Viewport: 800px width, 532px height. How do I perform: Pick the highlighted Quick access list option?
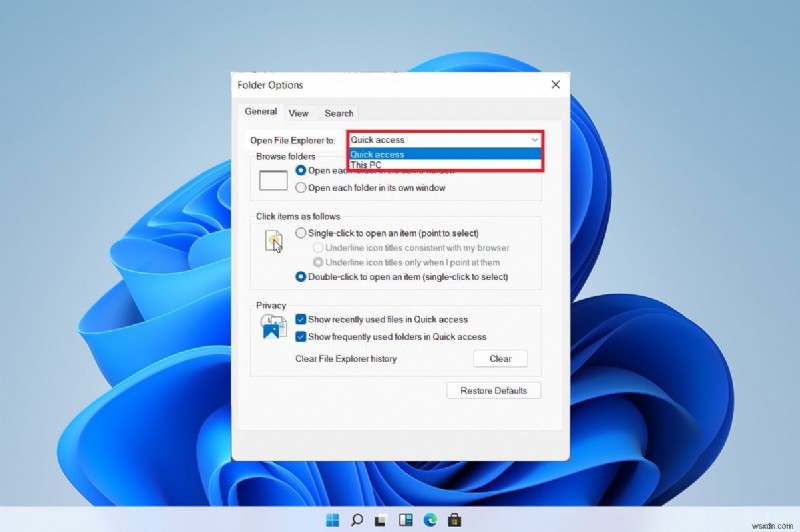[x=445, y=154]
